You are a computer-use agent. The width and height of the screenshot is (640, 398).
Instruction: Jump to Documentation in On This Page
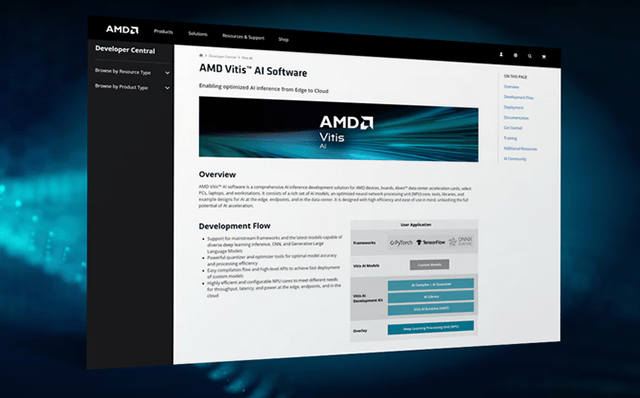coord(516,118)
